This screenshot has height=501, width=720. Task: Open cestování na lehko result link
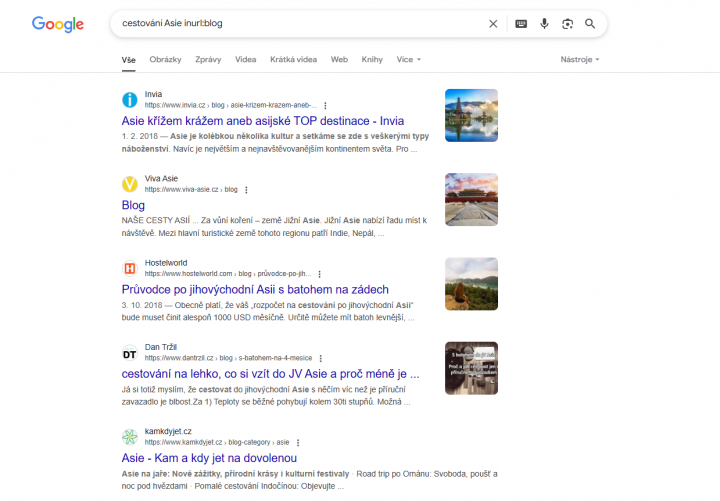[270, 374]
